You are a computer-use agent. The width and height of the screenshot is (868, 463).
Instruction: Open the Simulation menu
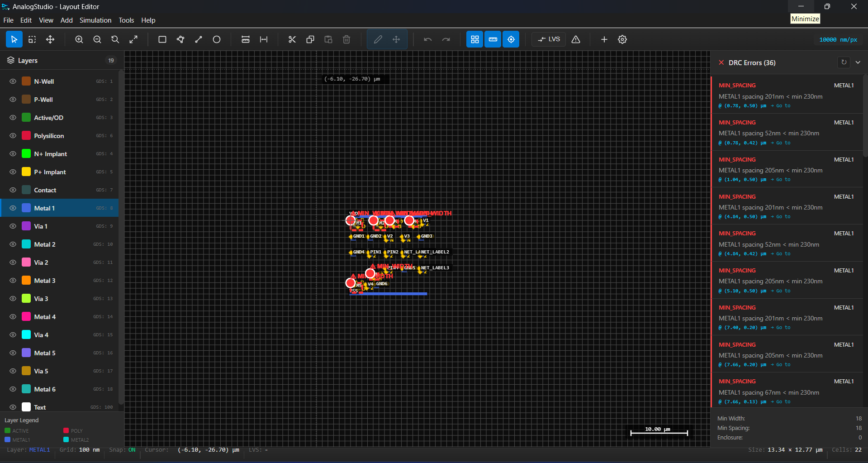pos(95,20)
